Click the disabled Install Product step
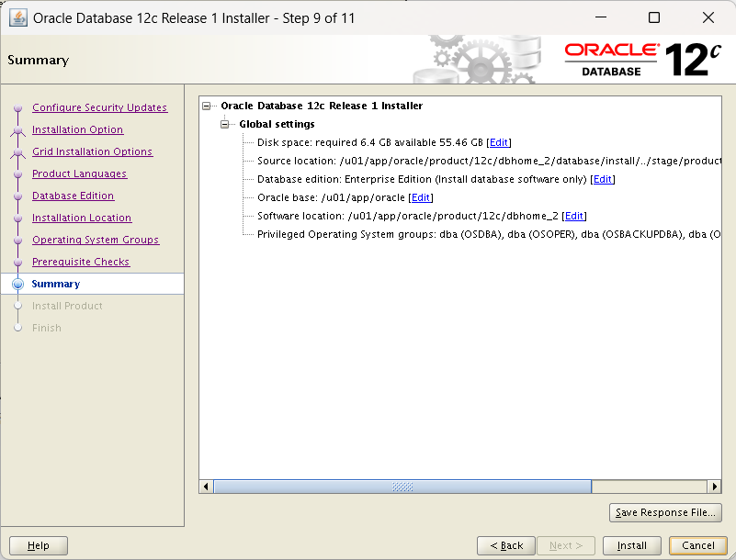This screenshot has width=736, height=560. (x=67, y=306)
